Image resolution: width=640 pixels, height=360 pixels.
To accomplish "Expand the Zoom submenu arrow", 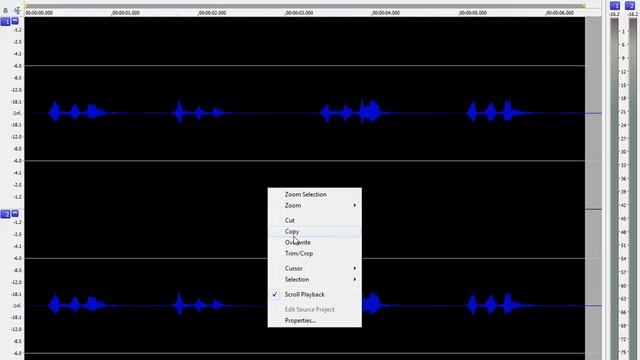I will [x=355, y=205].
